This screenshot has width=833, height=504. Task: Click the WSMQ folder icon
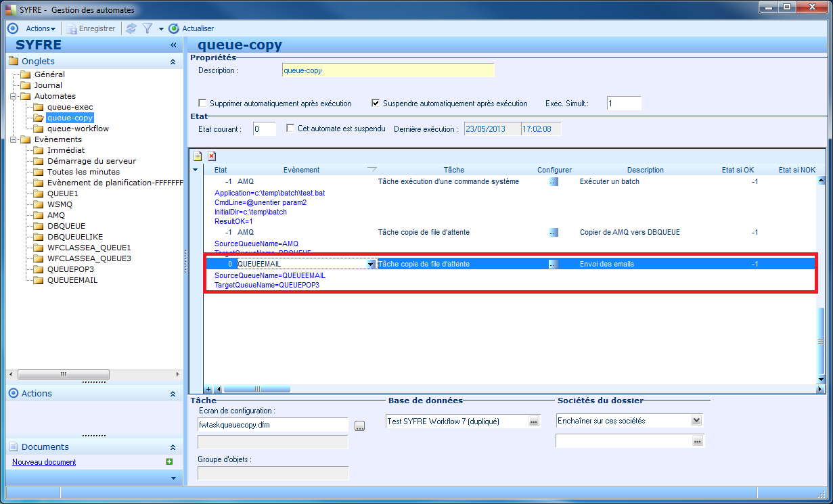click(38, 204)
